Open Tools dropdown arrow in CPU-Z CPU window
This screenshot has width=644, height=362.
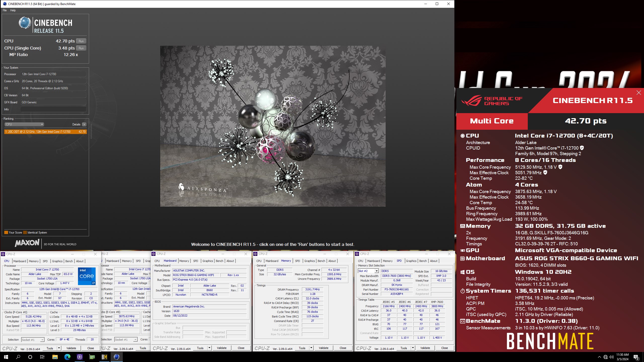point(59,348)
